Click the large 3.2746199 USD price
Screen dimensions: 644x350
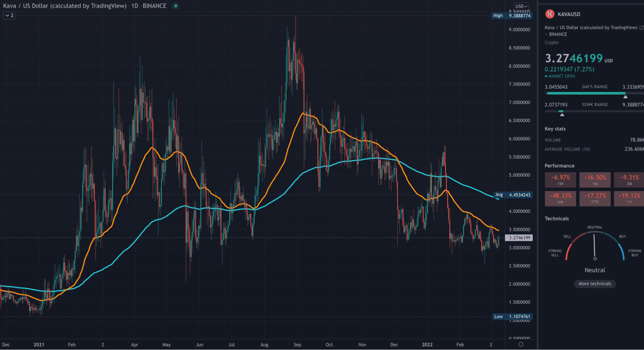click(579, 58)
